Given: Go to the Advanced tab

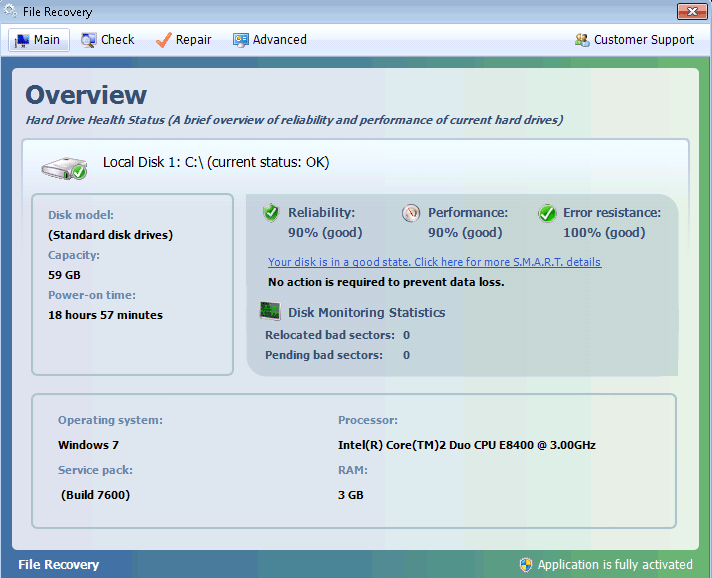Looking at the screenshot, I should [x=269, y=40].
